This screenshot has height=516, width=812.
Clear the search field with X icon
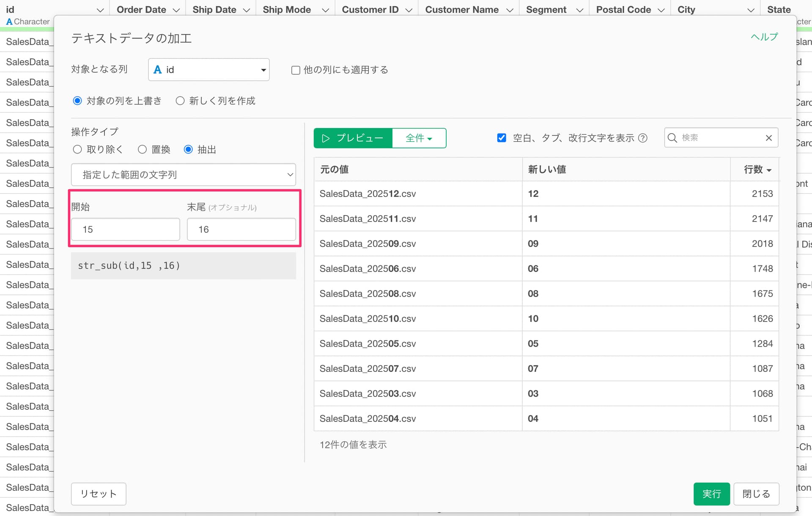point(768,138)
